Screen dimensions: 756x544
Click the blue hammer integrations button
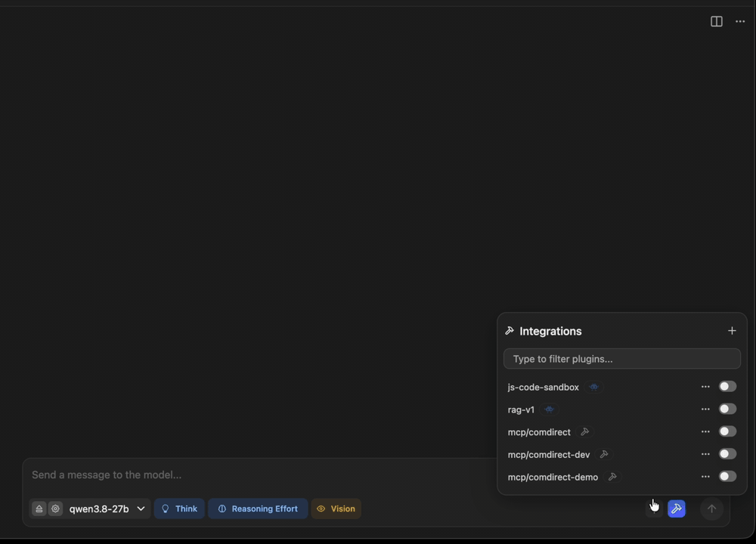[x=677, y=508]
